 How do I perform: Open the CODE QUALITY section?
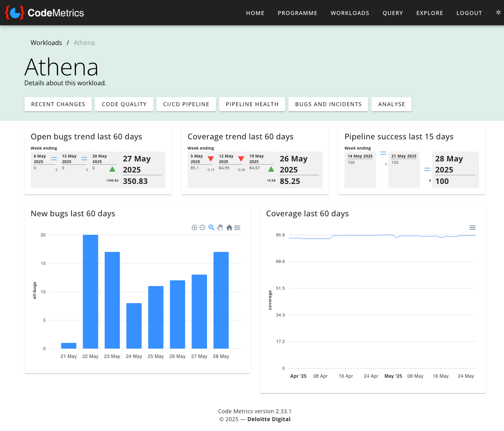click(x=124, y=104)
